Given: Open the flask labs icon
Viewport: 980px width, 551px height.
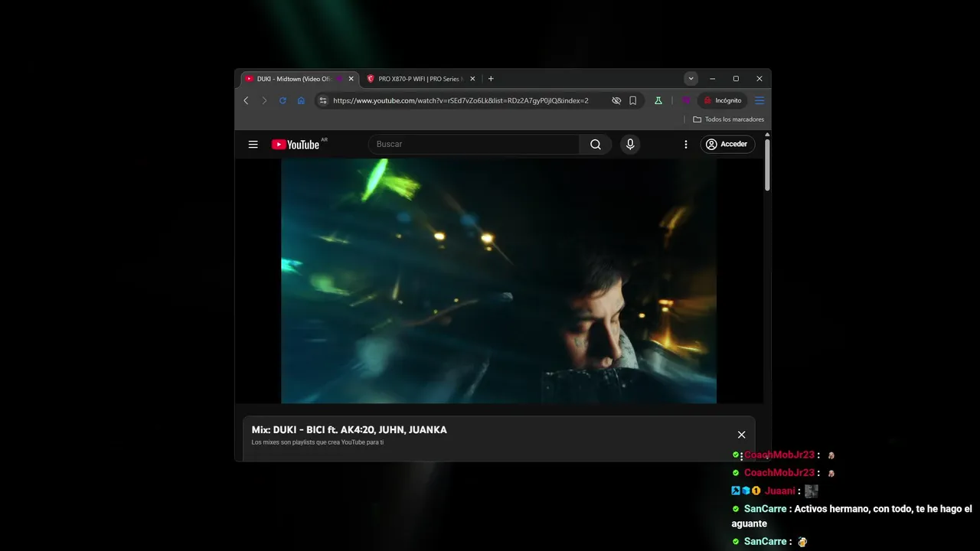Looking at the screenshot, I should click(658, 100).
